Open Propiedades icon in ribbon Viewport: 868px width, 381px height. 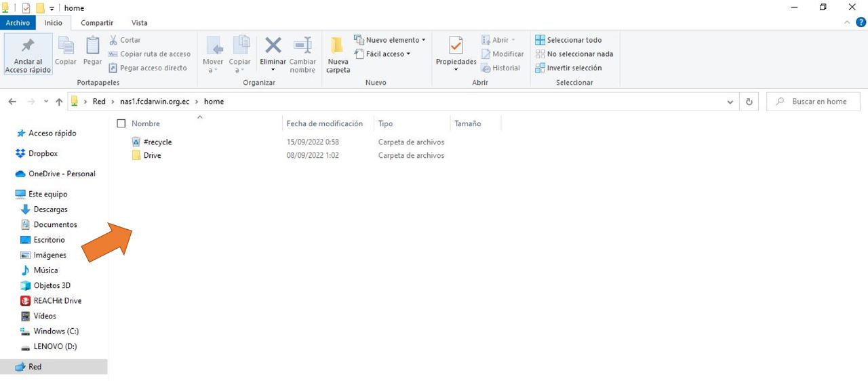click(456, 47)
